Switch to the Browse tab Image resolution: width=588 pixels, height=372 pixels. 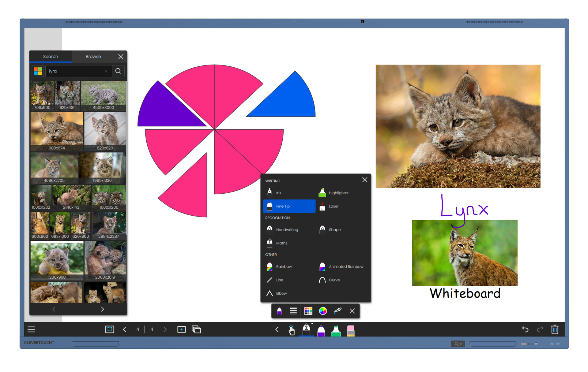click(x=93, y=56)
